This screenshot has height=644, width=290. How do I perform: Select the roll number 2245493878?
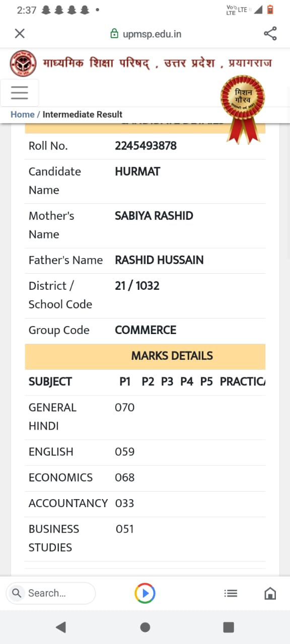(x=146, y=146)
